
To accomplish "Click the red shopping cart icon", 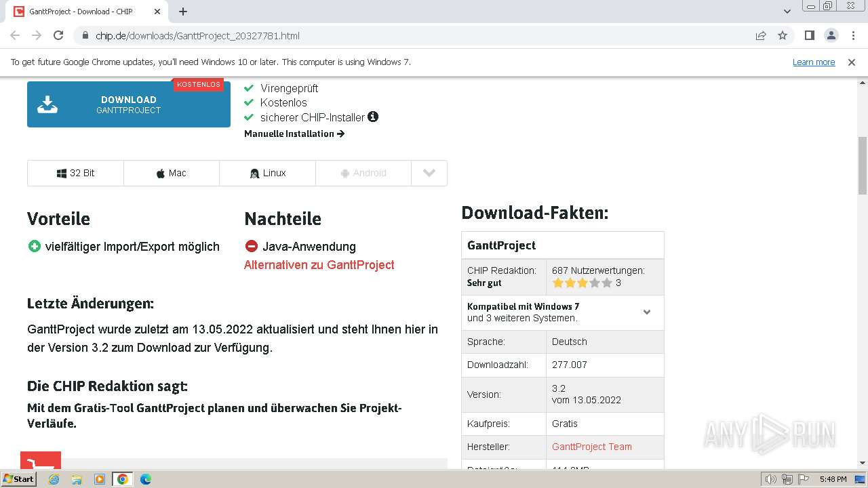I will pos(41,461).
